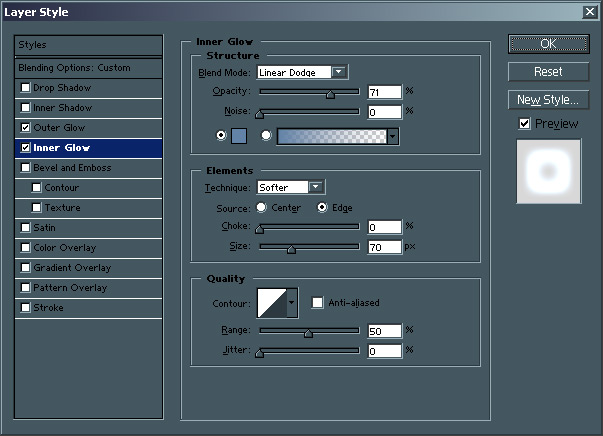Choose the gradient fill radio button

[266, 136]
